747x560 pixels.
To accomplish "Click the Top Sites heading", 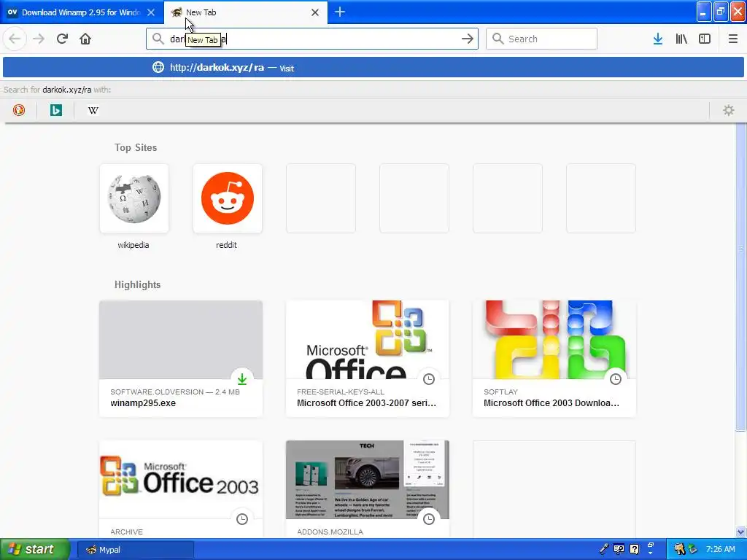I will [136, 147].
